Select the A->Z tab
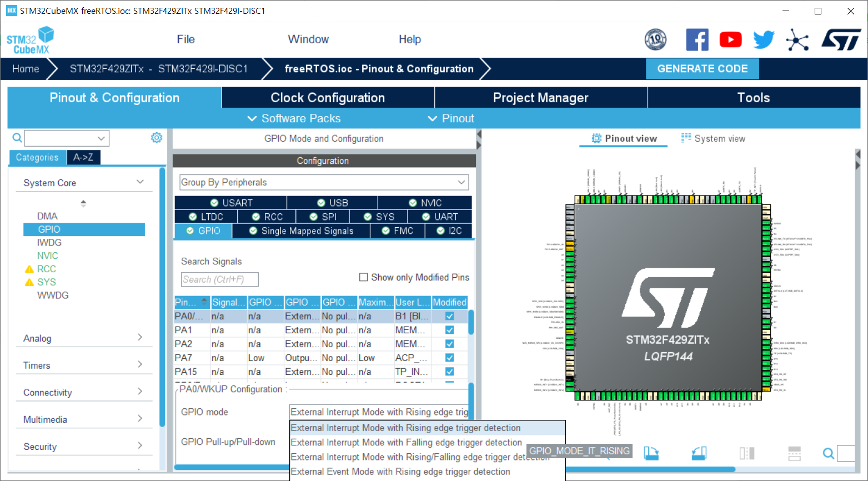868x481 pixels. pyautogui.click(x=83, y=157)
